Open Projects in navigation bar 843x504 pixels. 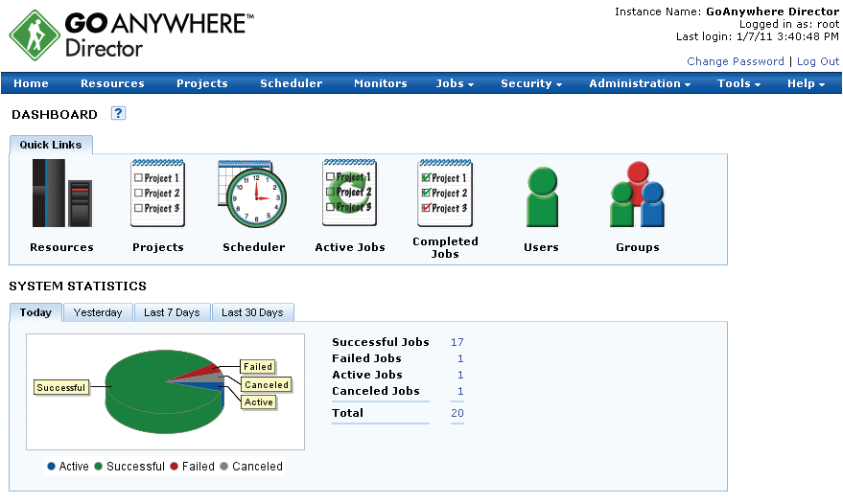tap(202, 83)
